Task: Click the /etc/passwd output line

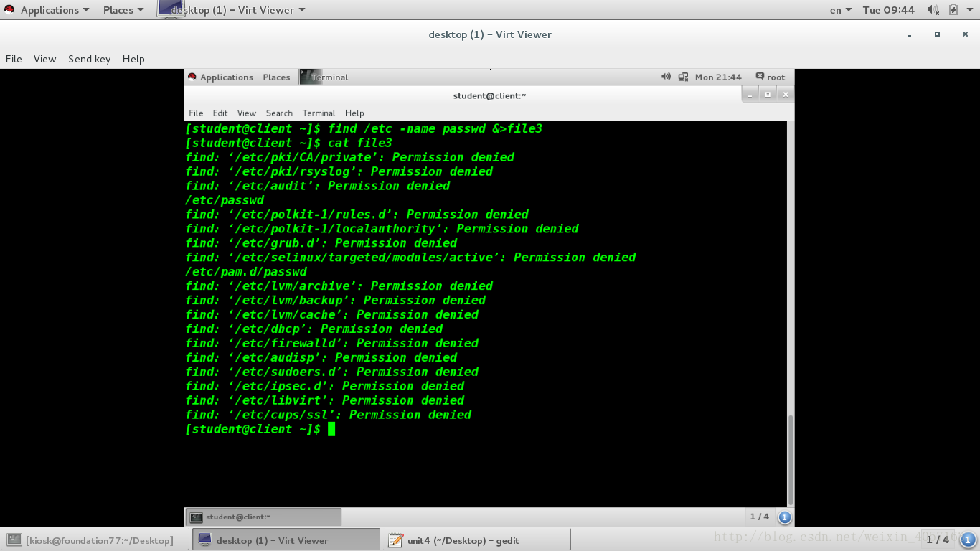Action: 225,200
